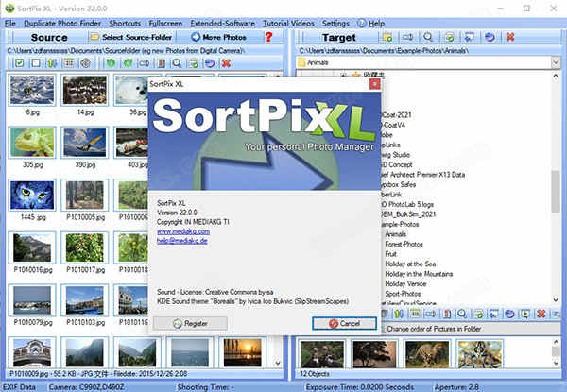Select the P1010079.jpg thumbnail
The height and width of the screenshot is (392, 567).
(32, 300)
